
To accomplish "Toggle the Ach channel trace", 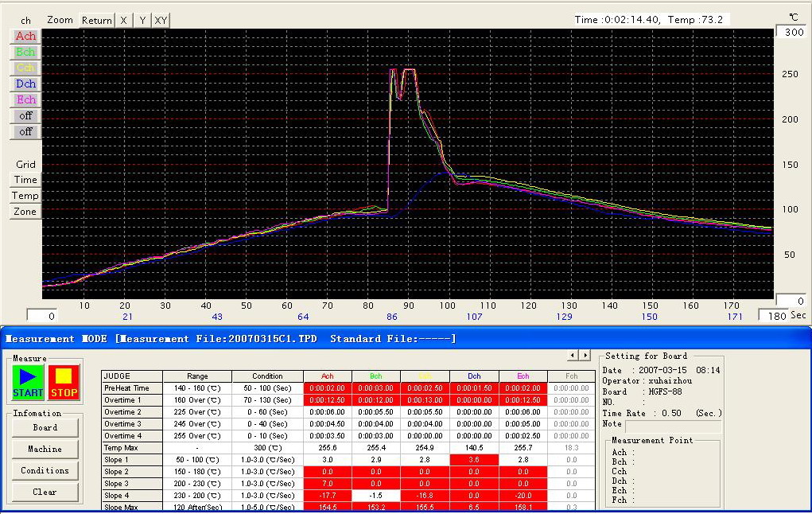I will 25,36.
